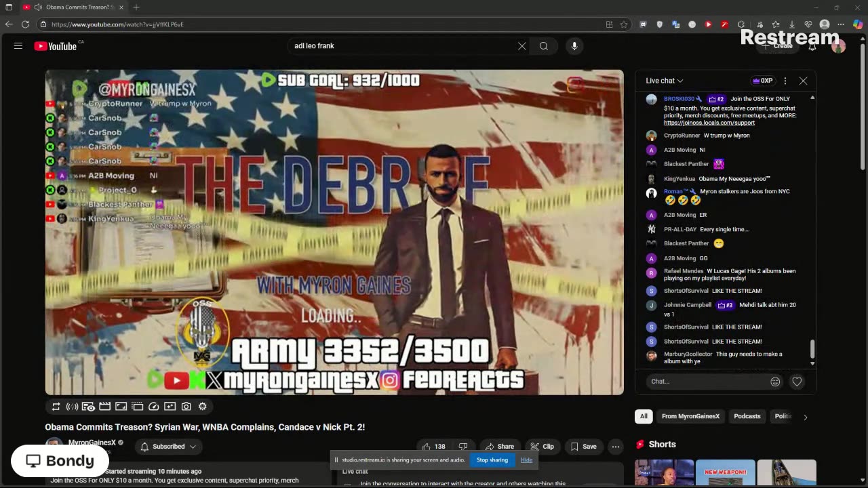Open joinoss.locals.com support link in chat

click(x=709, y=123)
